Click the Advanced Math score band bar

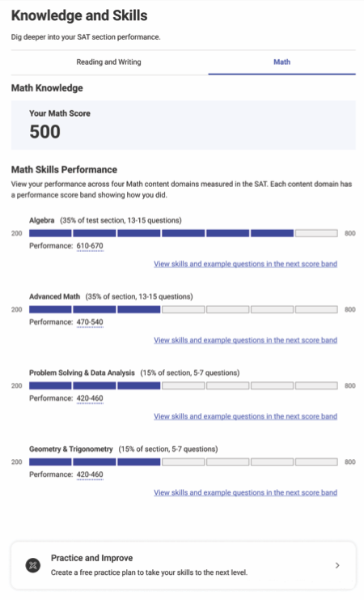[184, 309]
